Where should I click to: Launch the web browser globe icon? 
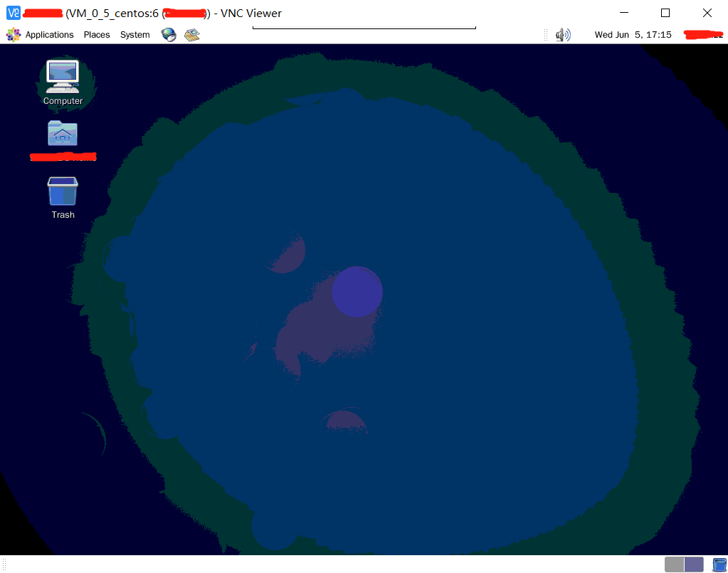[x=169, y=35]
